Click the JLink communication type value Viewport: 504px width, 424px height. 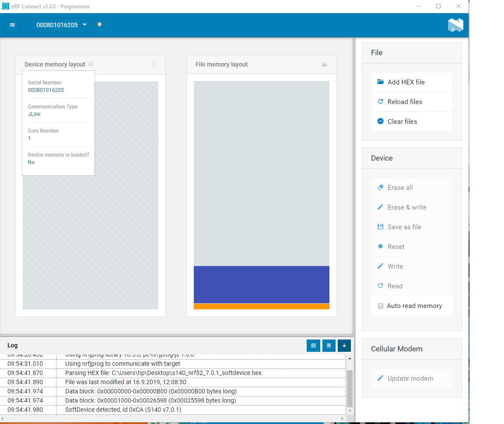click(x=34, y=114)
